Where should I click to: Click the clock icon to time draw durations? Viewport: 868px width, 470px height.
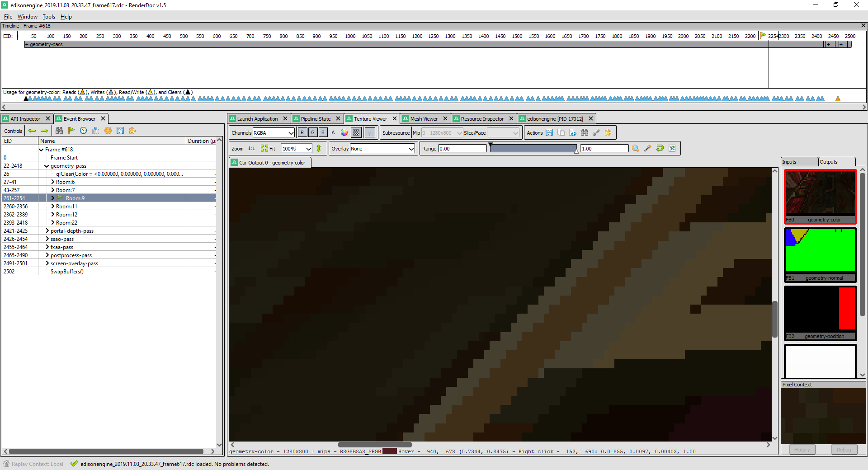84,131
